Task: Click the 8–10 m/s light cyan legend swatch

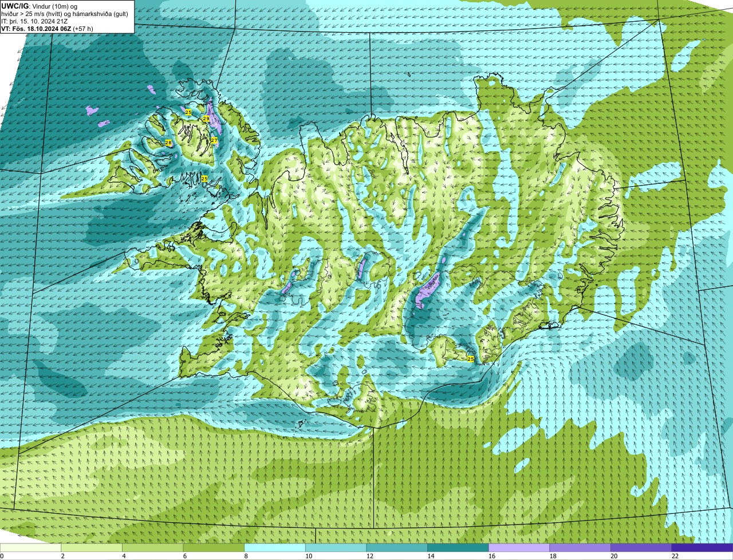Action: tap(275, 548)
